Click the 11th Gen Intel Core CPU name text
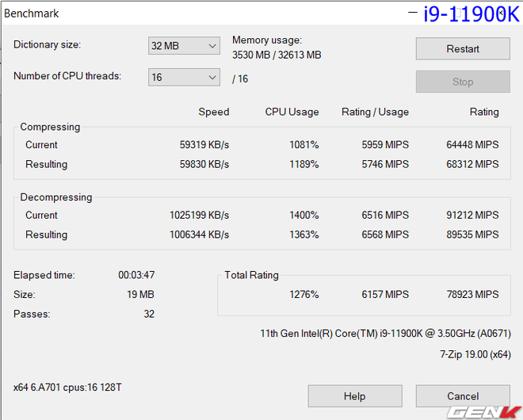 (x=385, y=334)
